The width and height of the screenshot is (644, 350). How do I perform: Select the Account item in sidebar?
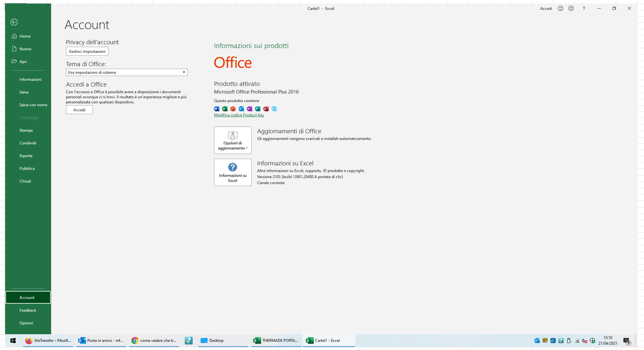(x=28, y=298)
